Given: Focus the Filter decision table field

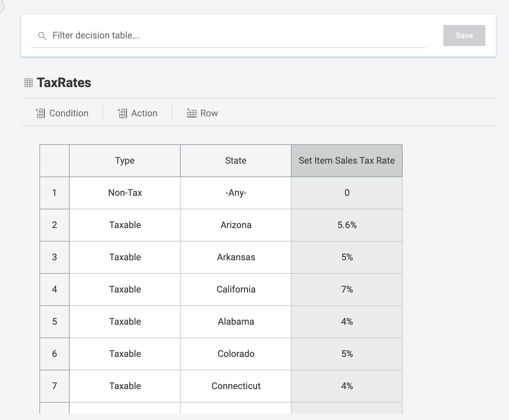Looking at the screenshot, I should (229, 35).
